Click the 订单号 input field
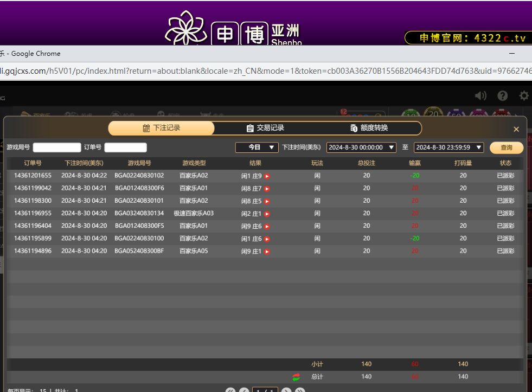Screen dimensions: 532x392 point(125,147)
